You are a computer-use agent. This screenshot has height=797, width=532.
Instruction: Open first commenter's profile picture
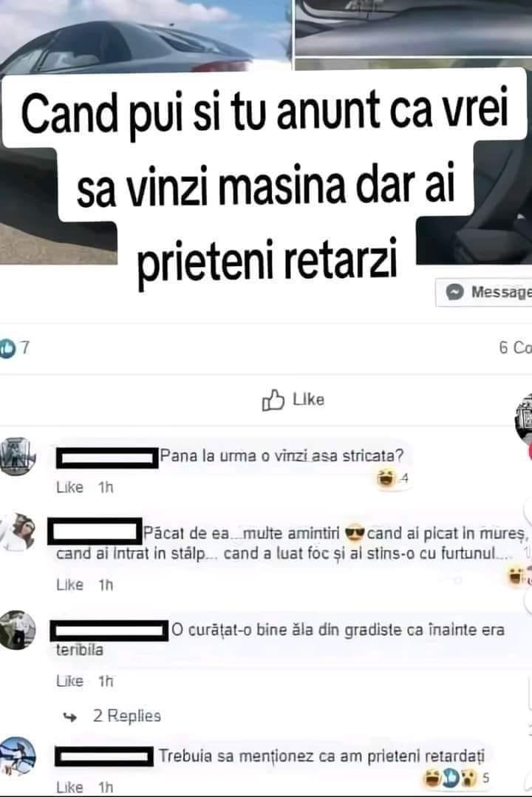click(17, 456)
